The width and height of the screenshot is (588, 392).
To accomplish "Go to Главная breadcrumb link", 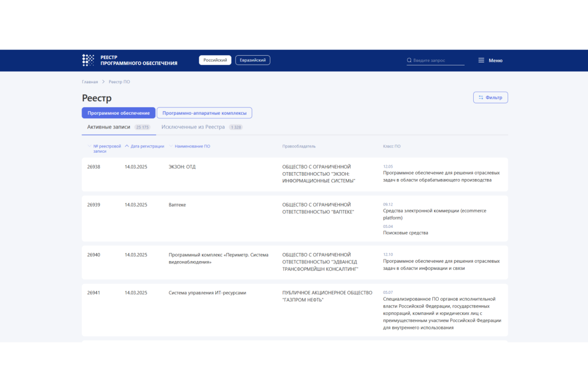I will tap(90, 81).
